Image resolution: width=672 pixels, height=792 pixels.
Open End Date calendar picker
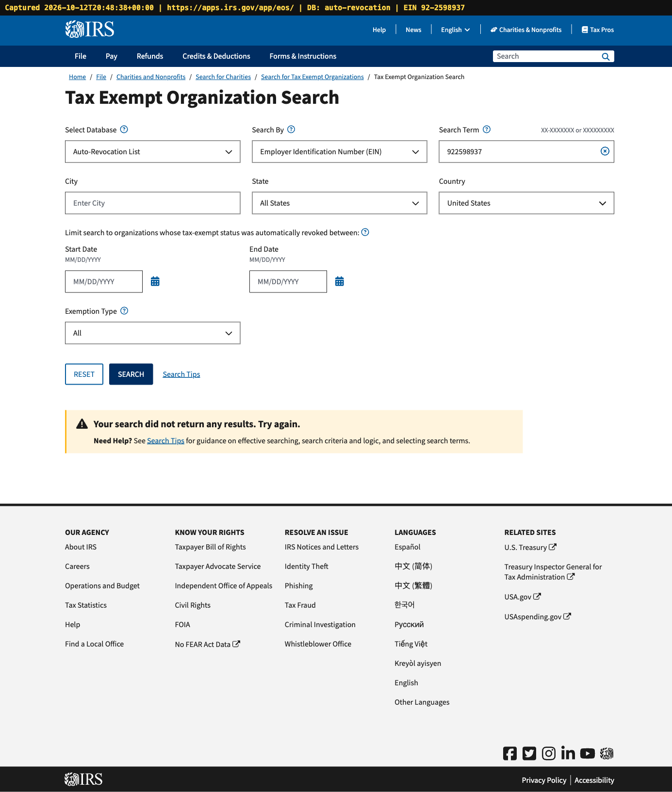point(340,281)
